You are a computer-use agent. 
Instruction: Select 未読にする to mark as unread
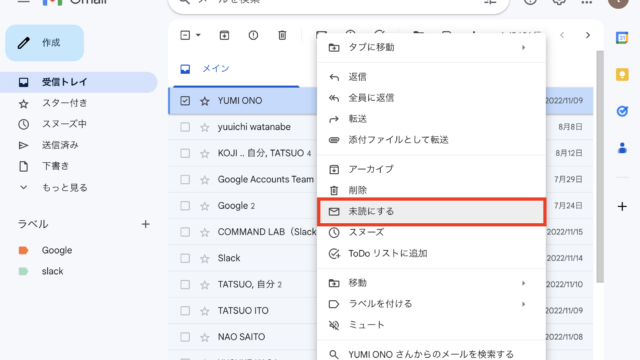[x=431, y=211]
